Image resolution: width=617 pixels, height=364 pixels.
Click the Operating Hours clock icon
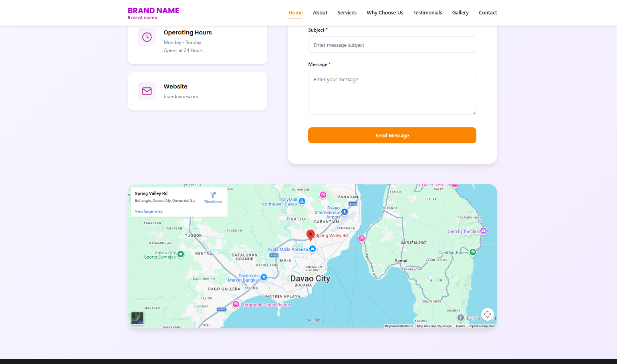click(x=147, y=37)
